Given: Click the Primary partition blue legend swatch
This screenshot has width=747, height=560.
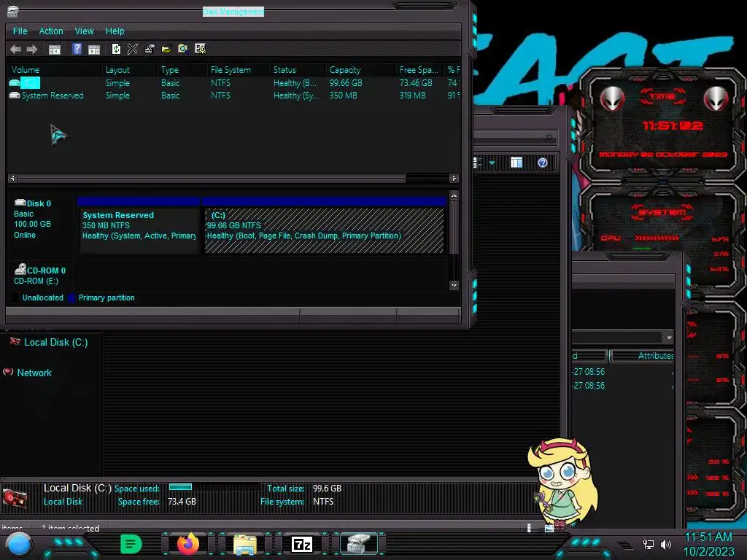Looking at the screenshot, I should click(71, 297).
